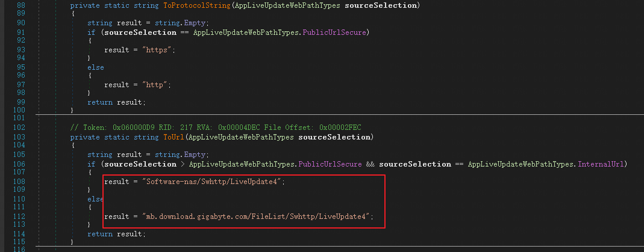The width and height of the screenshot is (644, 252).
Task: Click the mb.download.gigabyte.com URL string
Action: pos(257,216)
